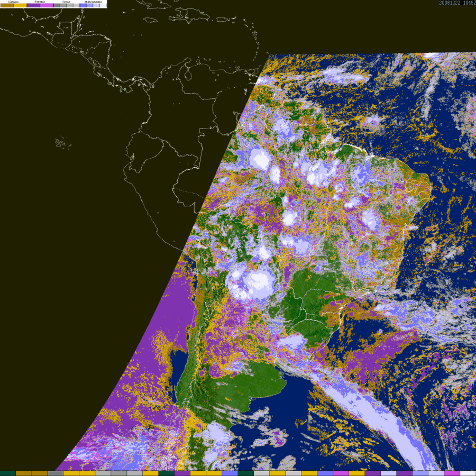This screenshot has height=476, width=476.
Task: Click the bright yellow Cúmulos legend swatch
Action: pyautogui.click(x=20, y=5)
